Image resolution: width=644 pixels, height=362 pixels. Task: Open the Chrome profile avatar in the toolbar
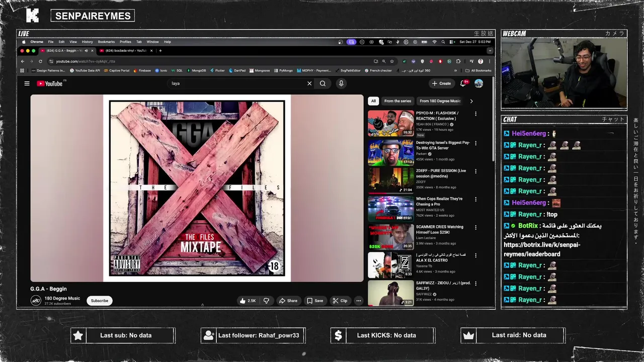480,61
